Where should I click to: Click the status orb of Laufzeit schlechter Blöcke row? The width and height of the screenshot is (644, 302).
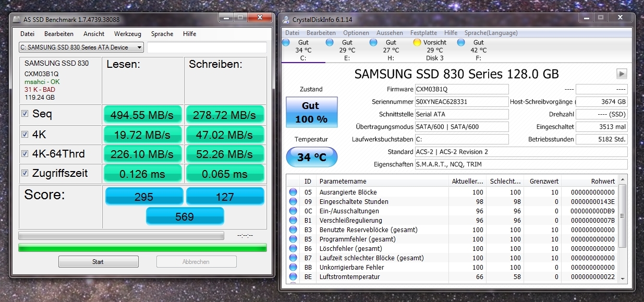click(x=293, y=258)
